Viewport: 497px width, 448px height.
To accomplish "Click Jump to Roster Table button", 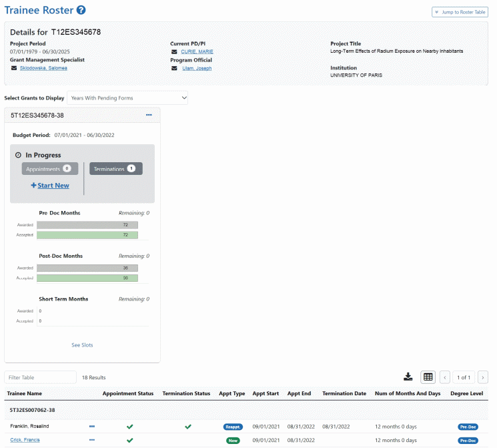I will coord(460,12).
